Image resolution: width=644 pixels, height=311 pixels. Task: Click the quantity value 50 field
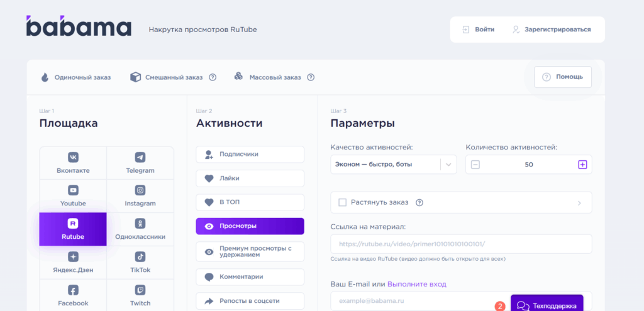pos(529,165)
